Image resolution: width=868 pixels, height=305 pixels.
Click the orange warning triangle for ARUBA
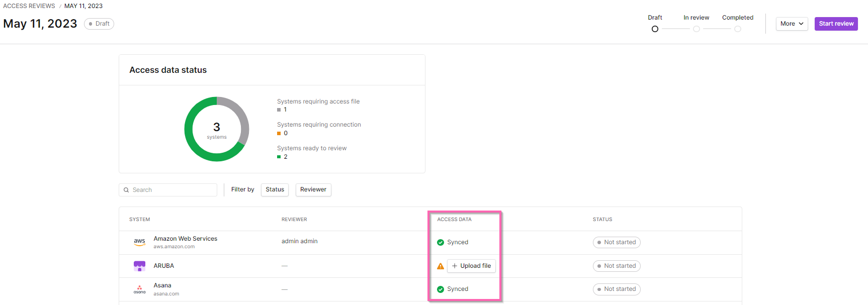(x=441, y=266)
